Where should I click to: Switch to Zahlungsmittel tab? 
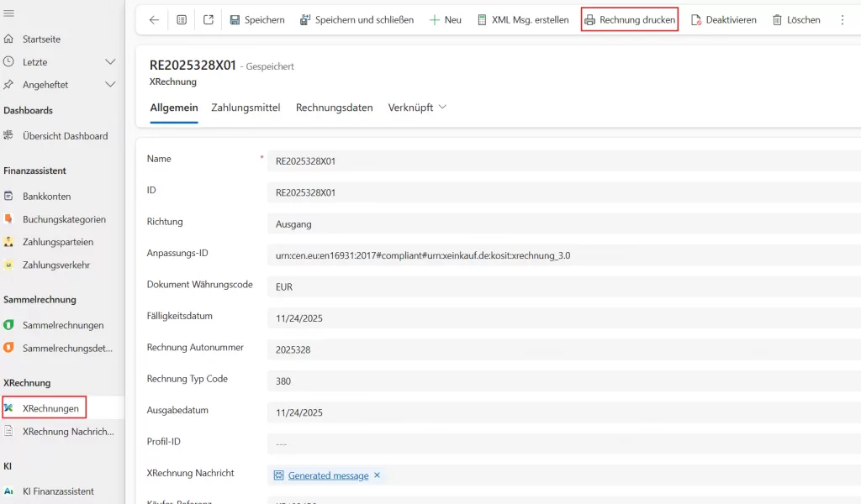(x=246, y=108)
